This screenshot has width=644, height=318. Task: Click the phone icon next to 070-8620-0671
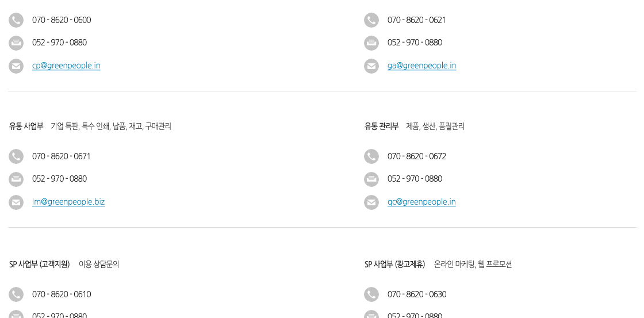16,156
